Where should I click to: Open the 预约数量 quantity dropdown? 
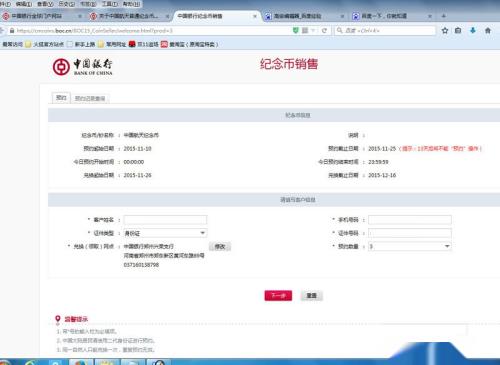point(410,246)
